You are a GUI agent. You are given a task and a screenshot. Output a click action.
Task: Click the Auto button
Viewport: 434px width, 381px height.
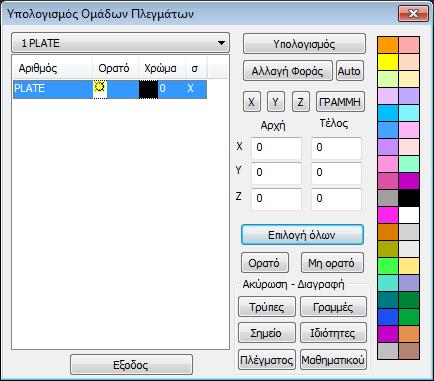click(349, 71)
